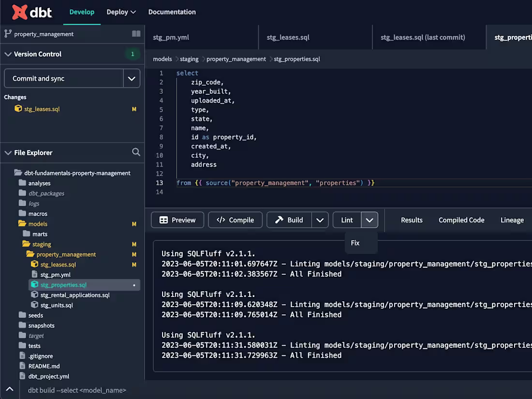Click the split-panel layout icon in sidebar header
Viewport: 532px width, 399px height.
[135, 34]
